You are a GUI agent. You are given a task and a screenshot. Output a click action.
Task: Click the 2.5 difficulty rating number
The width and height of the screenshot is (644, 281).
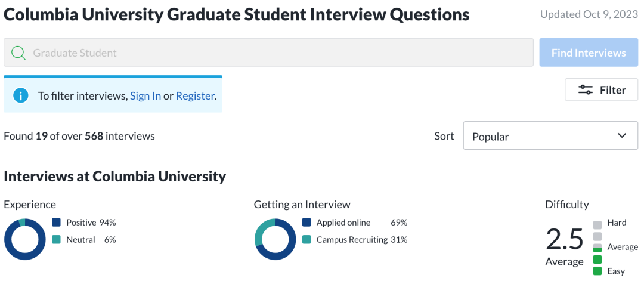pyautogui.click(x=564, y=239)
